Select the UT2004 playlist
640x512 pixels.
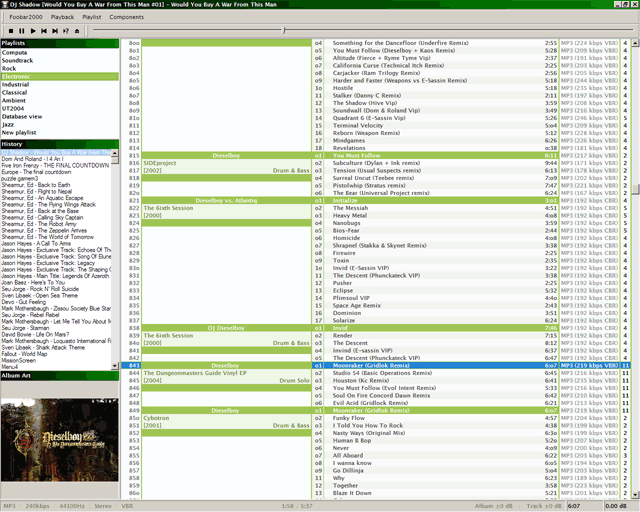tap(60, 109)
